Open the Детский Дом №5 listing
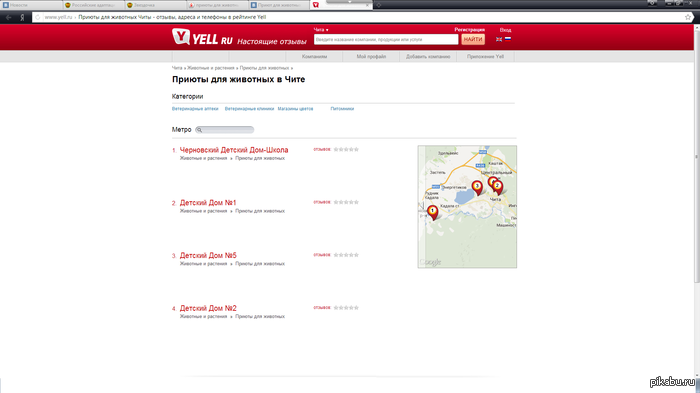Image resolution: width=700 pixels, height=393 pixels. pyautogui.click(x=208, y=255)
